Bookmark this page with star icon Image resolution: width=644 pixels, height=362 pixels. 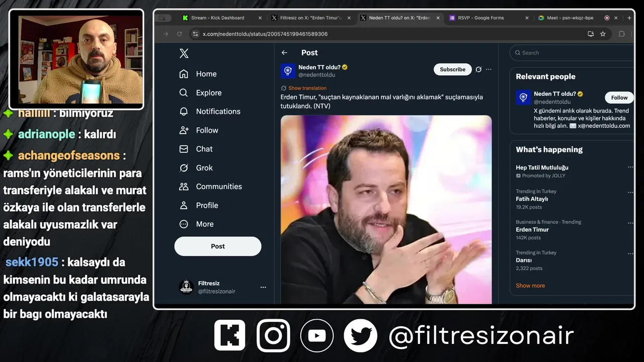coord(603,34)
